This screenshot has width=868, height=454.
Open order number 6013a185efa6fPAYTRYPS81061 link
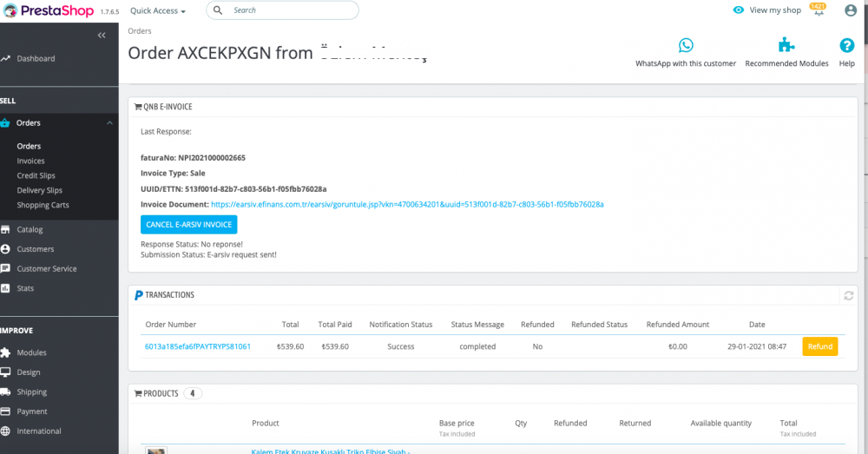[198, 346]
